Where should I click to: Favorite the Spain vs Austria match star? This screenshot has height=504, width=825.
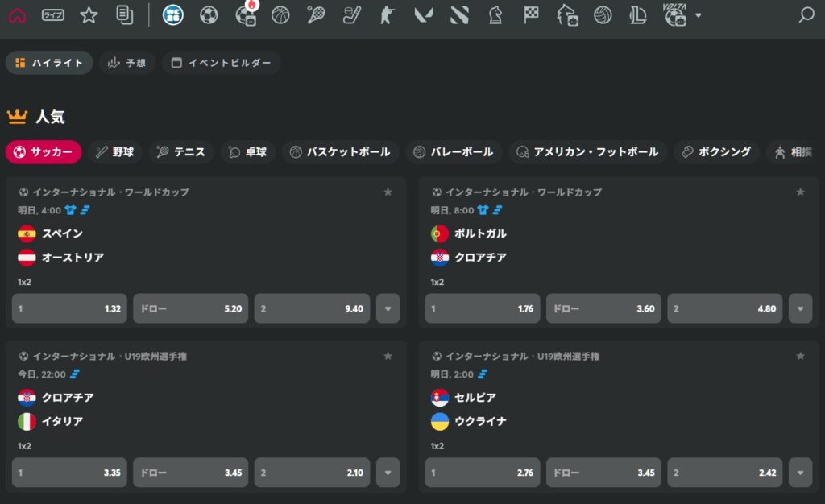point(388,192)
